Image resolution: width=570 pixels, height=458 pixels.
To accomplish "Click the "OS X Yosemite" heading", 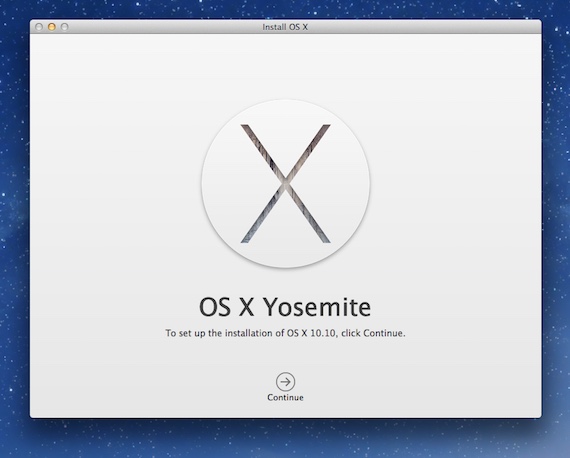I will (x=285, y=307).
